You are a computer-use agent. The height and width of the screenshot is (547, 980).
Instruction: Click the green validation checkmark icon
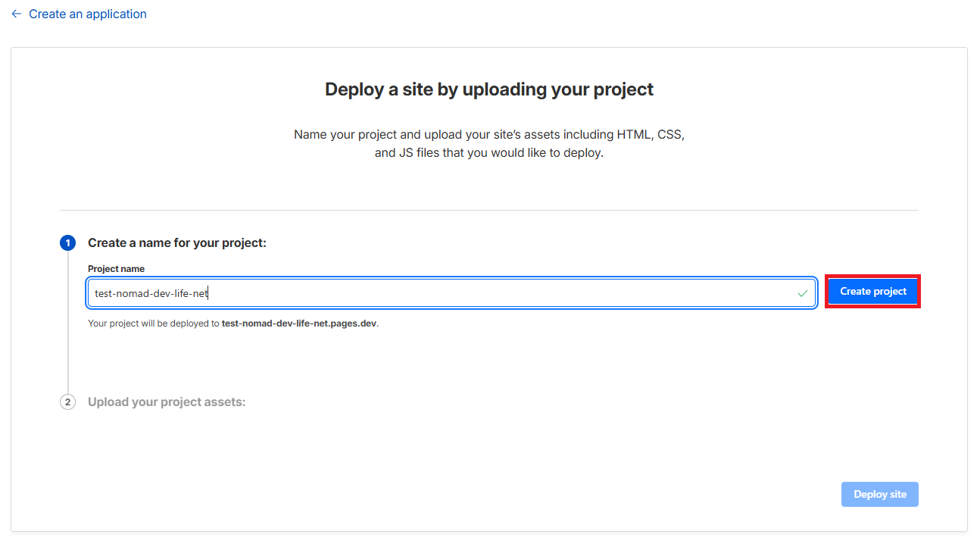pos(802,293)
